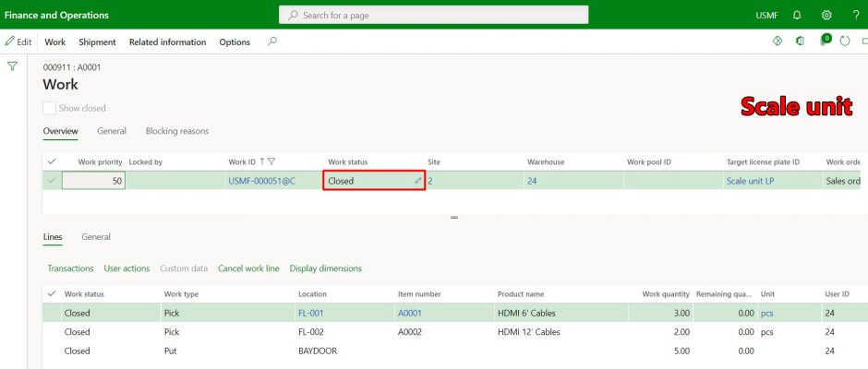Open the help question mark icon
Viewport: 868px width, 369px height.
tap(856, 15)
